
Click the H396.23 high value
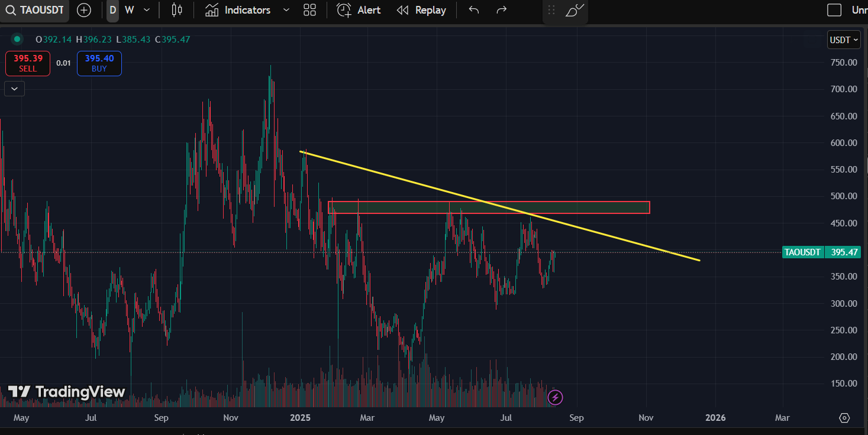click(93, 40)
